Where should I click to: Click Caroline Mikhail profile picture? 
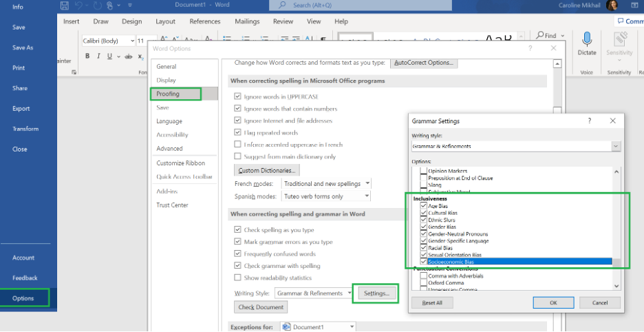click(612, 6)
